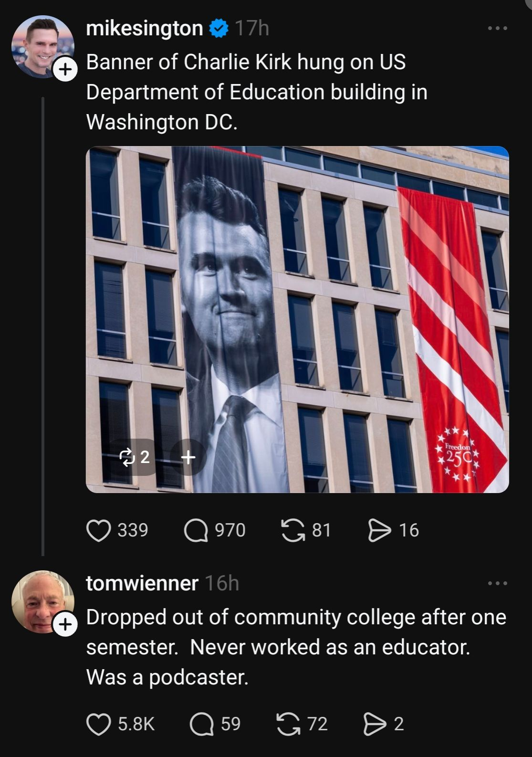The height and width of the screenshot is (757, 532).
Task: Open the tomwienner username link
Action: point(142,583)
